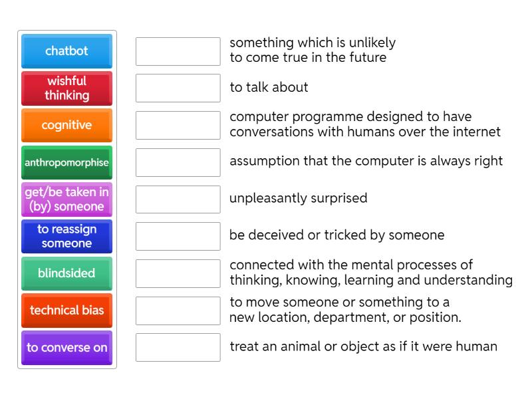The height and width of the screenshot is (399, 532).
Task: Click the "blindsided" green tile
Action: pos(66,273)
